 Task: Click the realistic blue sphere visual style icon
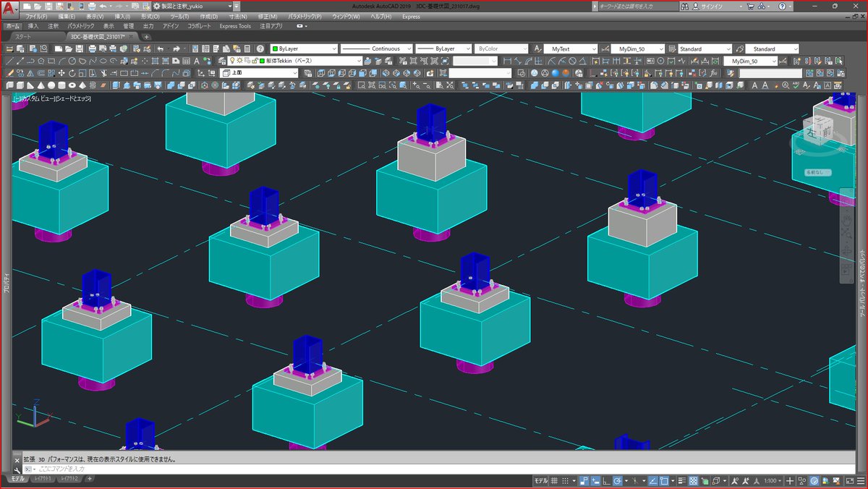coord(556,72)
